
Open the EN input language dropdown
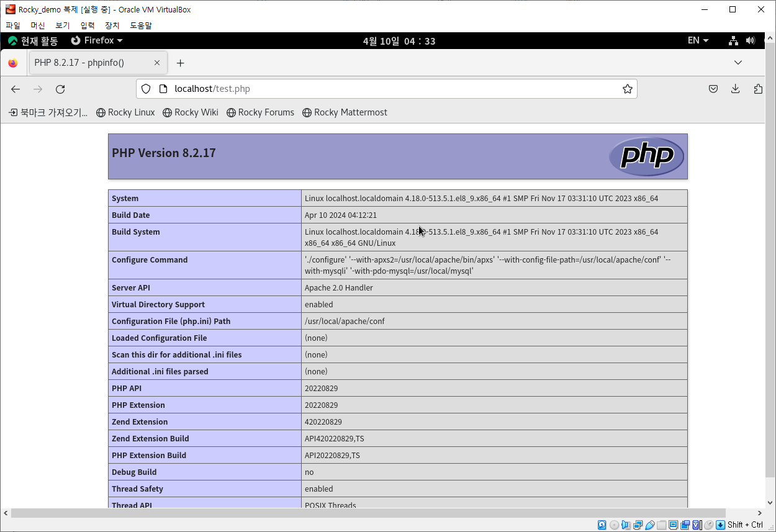click(x=698, y=40)
